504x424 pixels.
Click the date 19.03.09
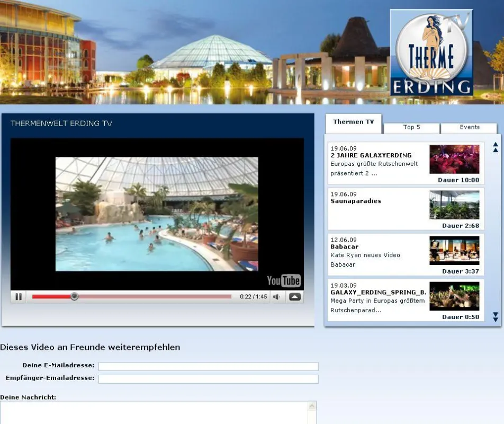point(343,286)
